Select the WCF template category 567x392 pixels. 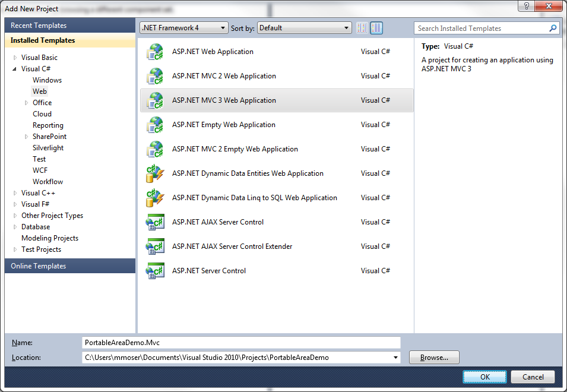[40, 170]
